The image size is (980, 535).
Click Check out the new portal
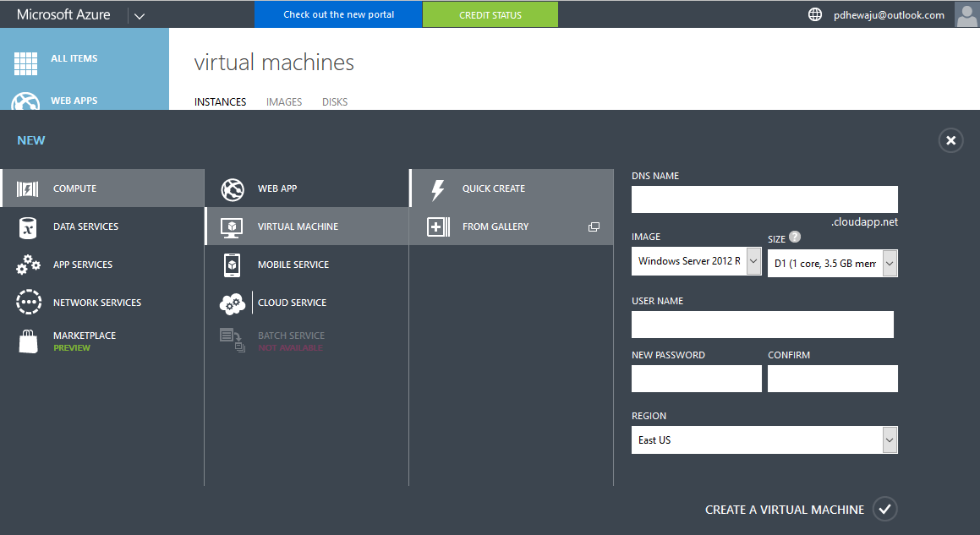(x=338, y=14)
